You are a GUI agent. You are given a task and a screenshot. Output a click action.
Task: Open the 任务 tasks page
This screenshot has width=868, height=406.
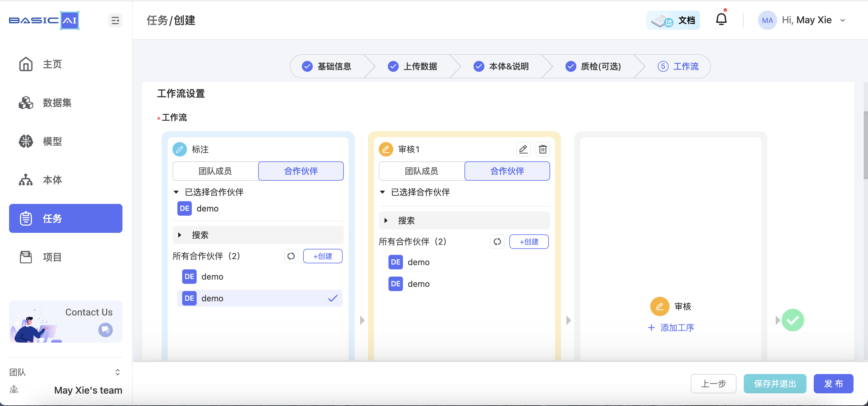click(66, 218)
